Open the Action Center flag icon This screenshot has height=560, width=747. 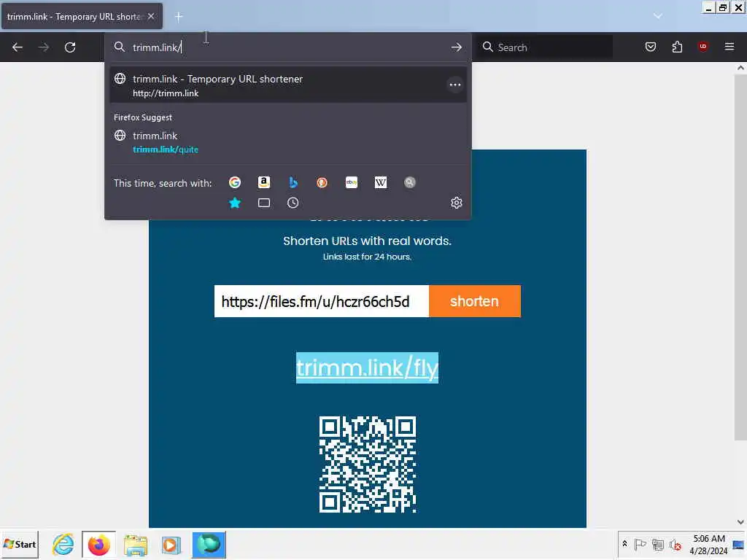(640, 544)
